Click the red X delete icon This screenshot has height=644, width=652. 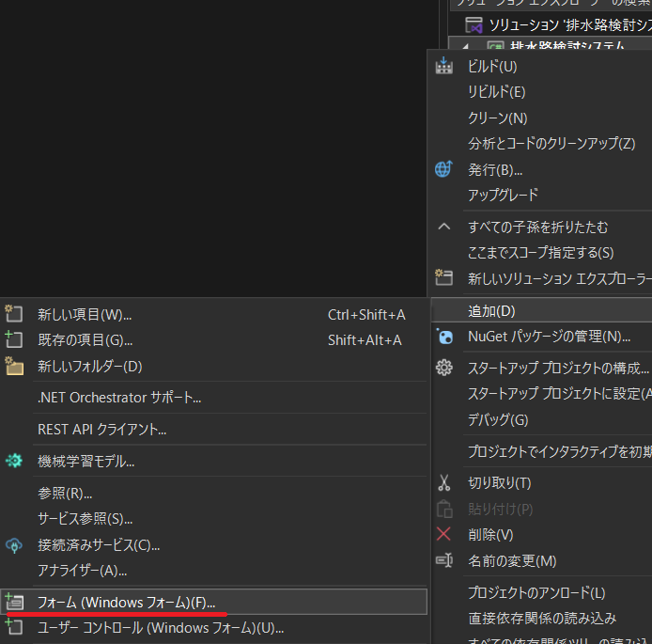pyautogui.click(x=444, y=534)
